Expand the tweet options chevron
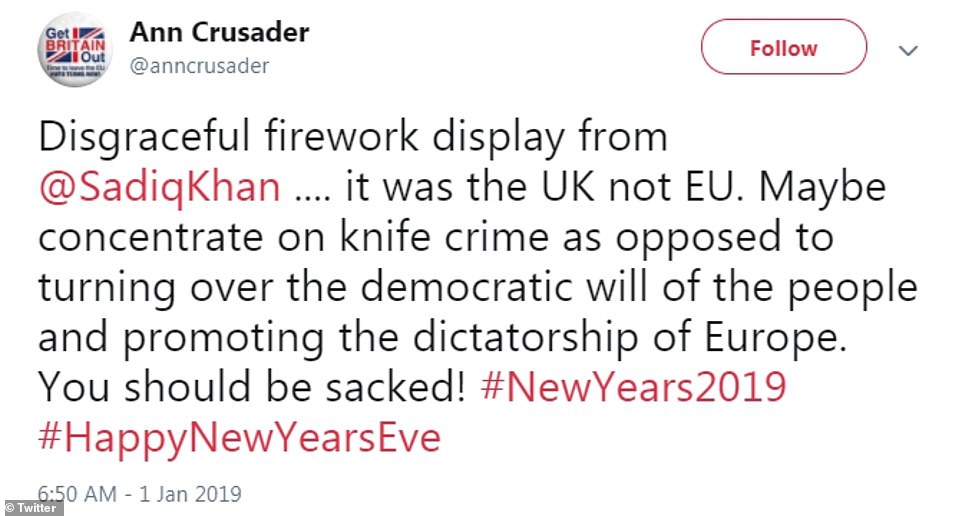The image size is (962, 516). (x=909, y=49)
